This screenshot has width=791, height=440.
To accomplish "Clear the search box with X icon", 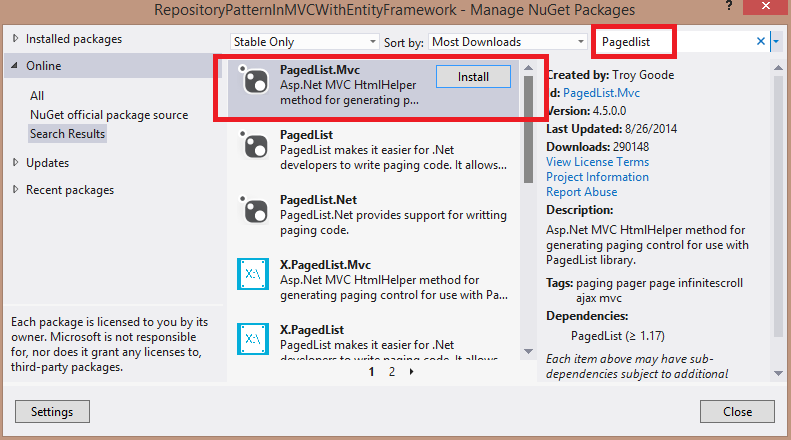I will click(761, 41).
